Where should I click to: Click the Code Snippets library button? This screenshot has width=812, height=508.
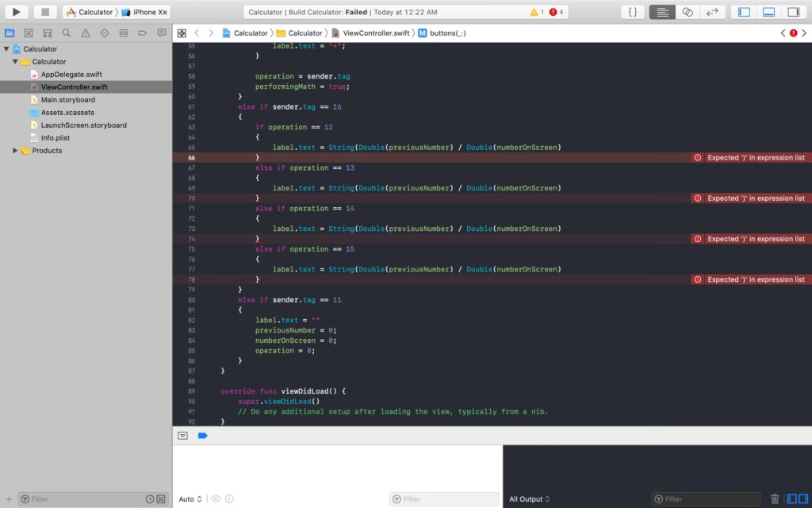click(632, 12)
